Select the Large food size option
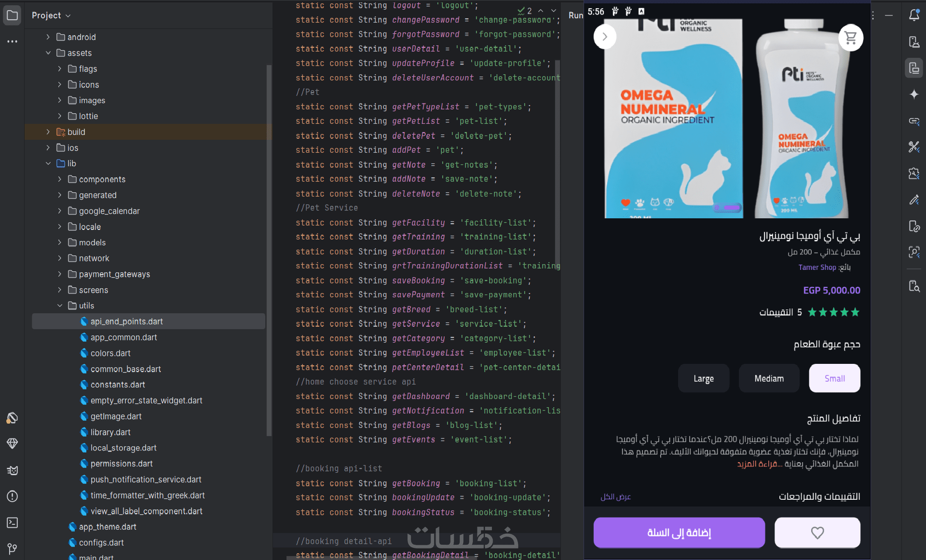Image resolution: width=926 pixels, height=560 pixels. pyautogui.click(x=703, y=378)
